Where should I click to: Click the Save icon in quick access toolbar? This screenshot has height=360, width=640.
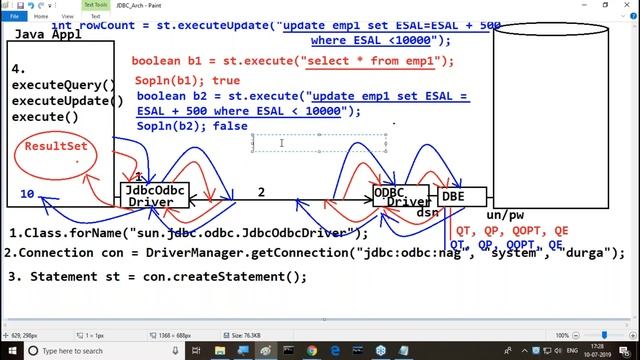[x=20, y=5]
